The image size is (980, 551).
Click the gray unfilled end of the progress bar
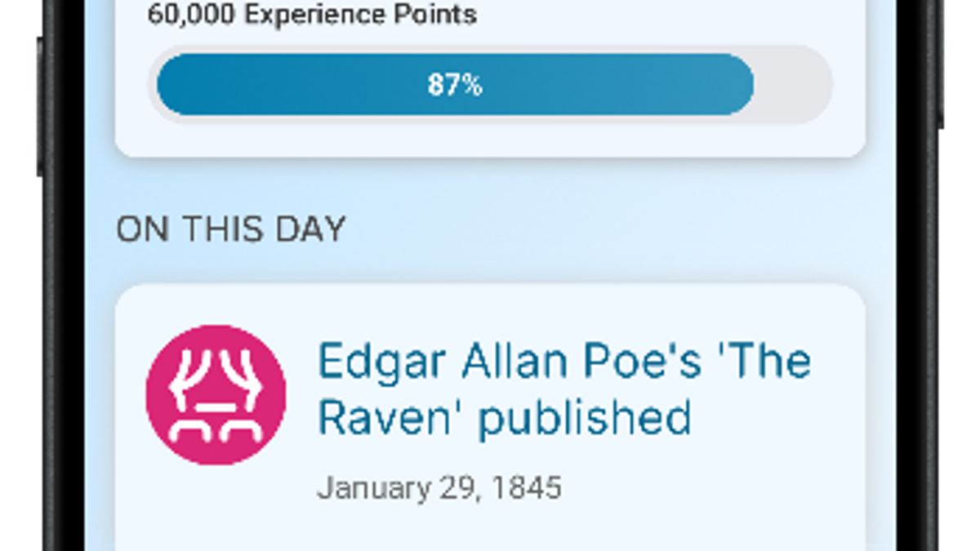(791, 85)
